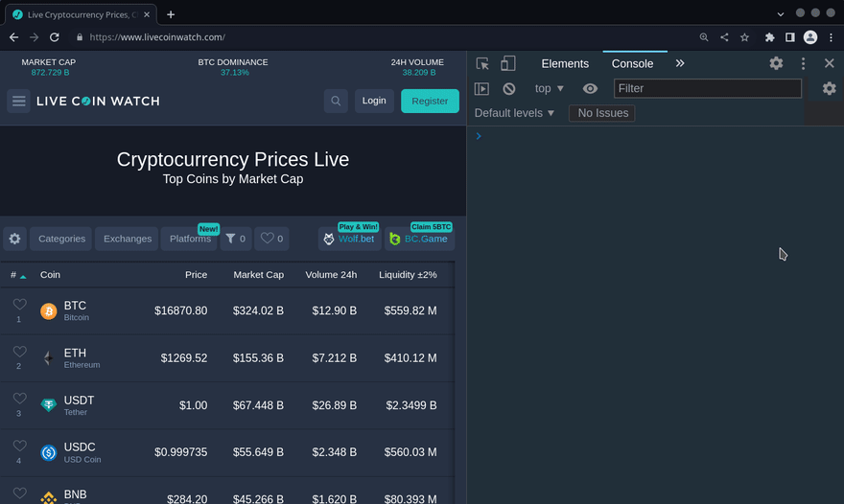The image size is (844, 504).
Task: Reload the page from browser toolbar
Action: click(x=55, y=37)
